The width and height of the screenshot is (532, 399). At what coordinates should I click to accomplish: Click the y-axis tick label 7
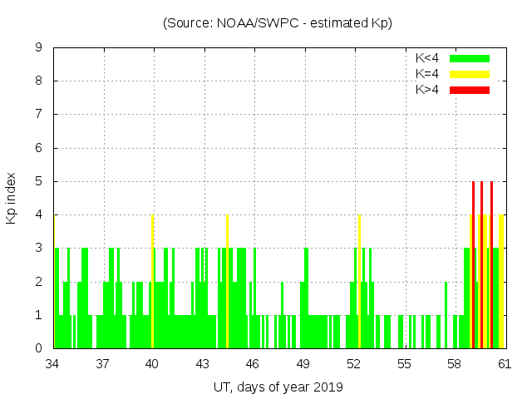coord(38,115)
